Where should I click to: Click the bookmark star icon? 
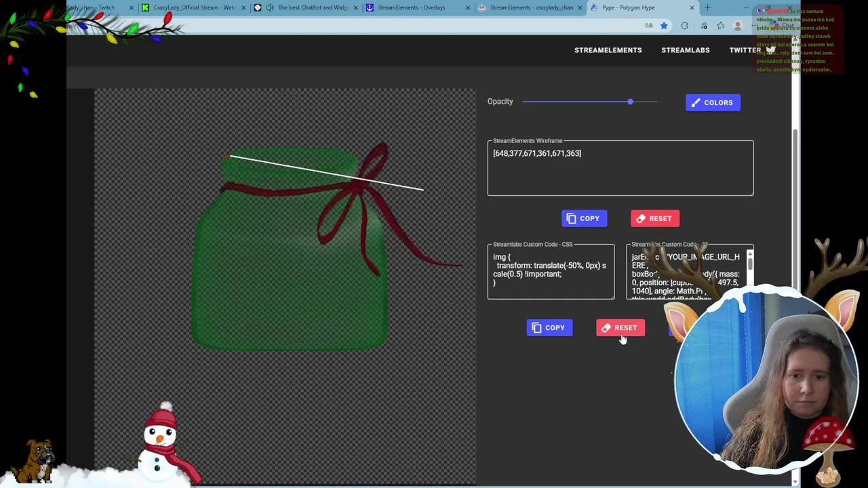point(664,26)
